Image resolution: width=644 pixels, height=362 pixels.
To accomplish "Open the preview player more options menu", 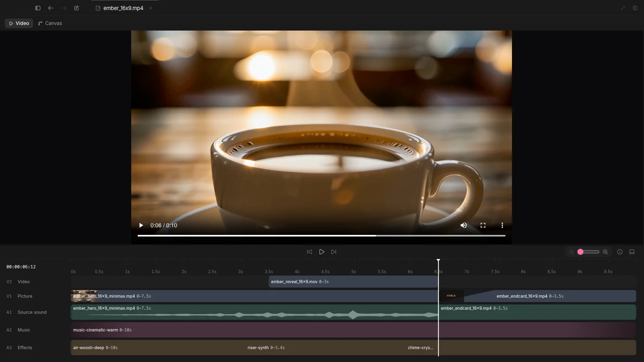I will click(502, 225).
